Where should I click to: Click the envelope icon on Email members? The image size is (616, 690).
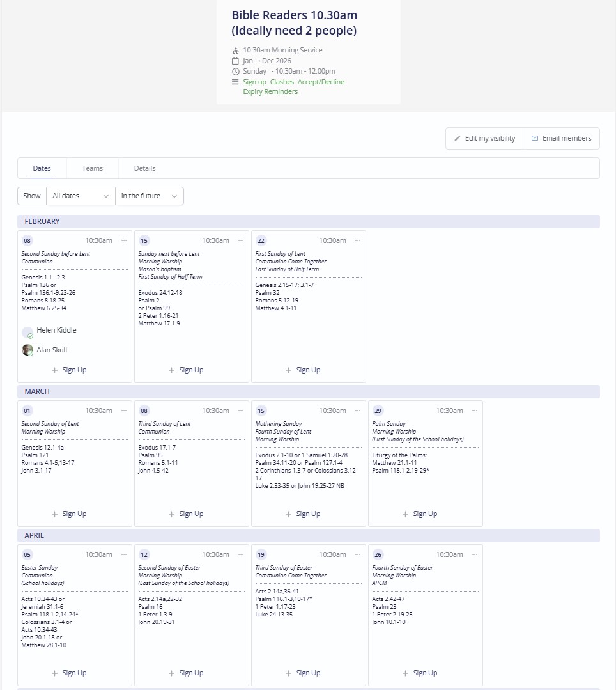[x=534, y=138]
